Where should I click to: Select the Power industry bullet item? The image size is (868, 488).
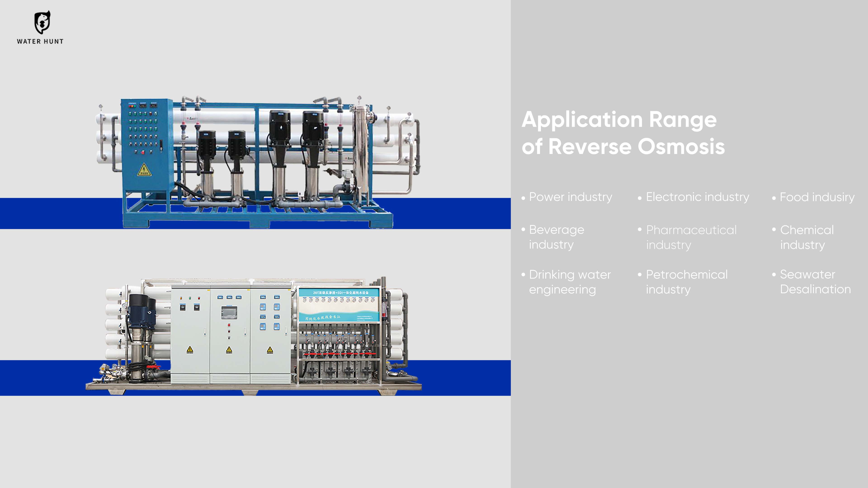point(570,197)
